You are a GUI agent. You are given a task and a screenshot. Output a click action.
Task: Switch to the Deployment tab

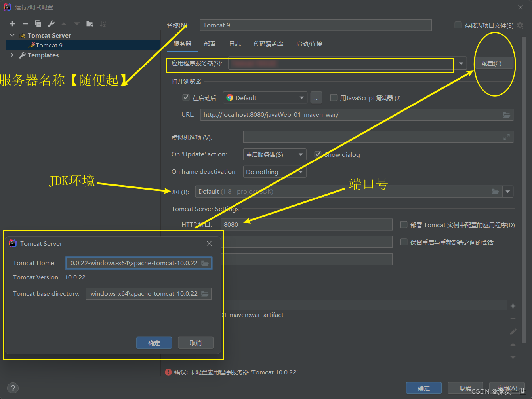[210, 44]
